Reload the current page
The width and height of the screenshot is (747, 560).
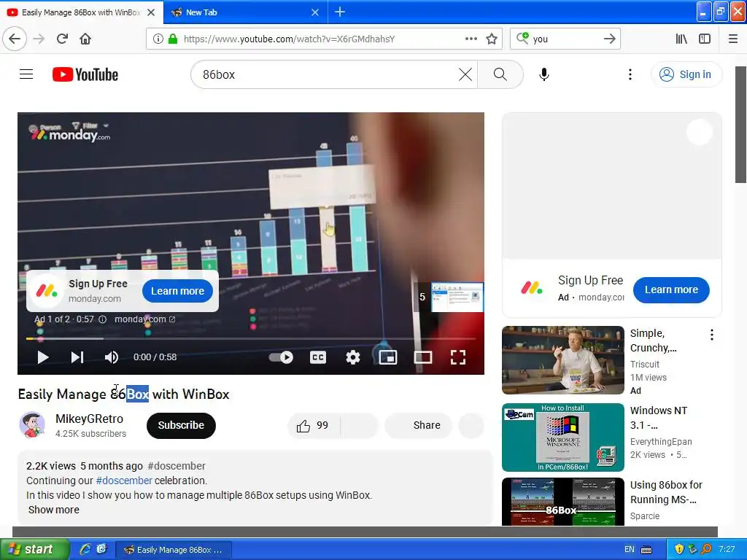click(x=62, y=39)
